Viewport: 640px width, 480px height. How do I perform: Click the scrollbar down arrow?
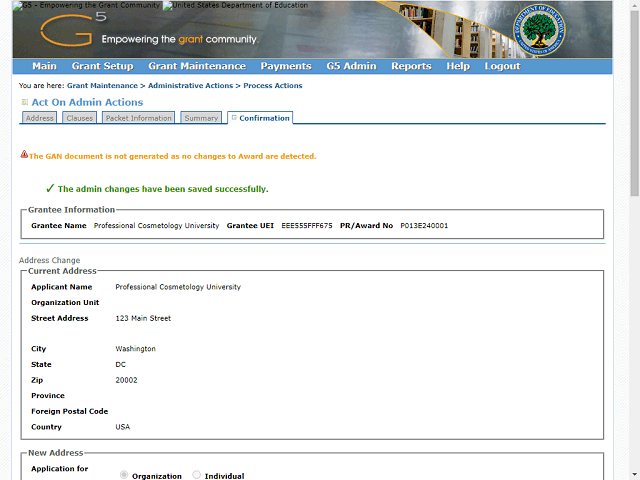click(635, 476)
